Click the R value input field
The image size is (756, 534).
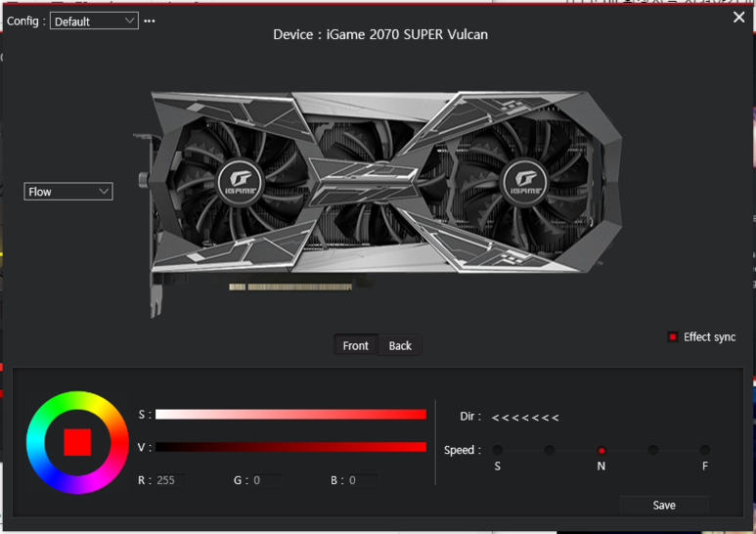pos(170,480)
